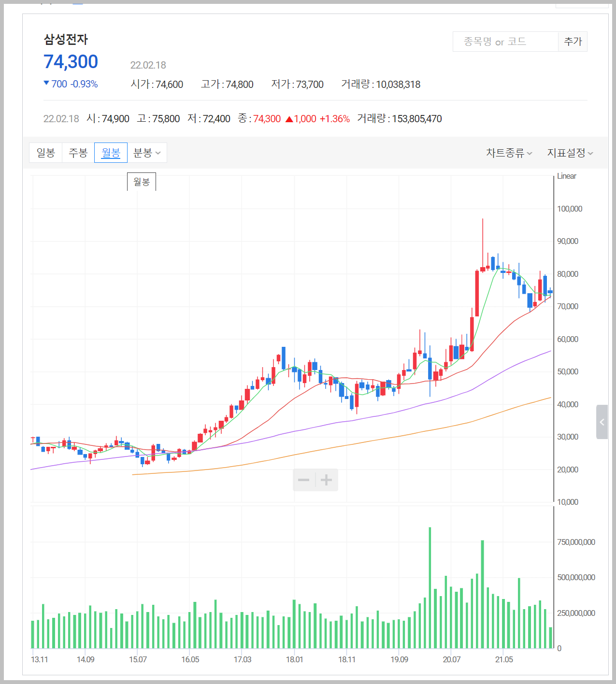Click the 거래량: 10,038,318 volume value
The height and width of the screenshot is (684, 616).
click(x=381, y=85)
